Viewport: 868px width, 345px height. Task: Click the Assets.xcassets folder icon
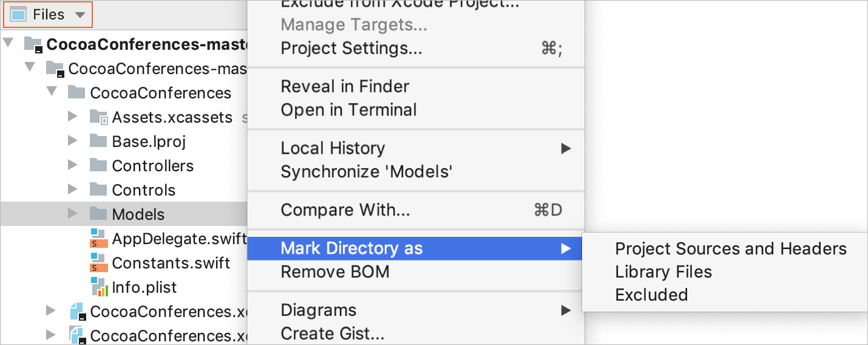98,117
